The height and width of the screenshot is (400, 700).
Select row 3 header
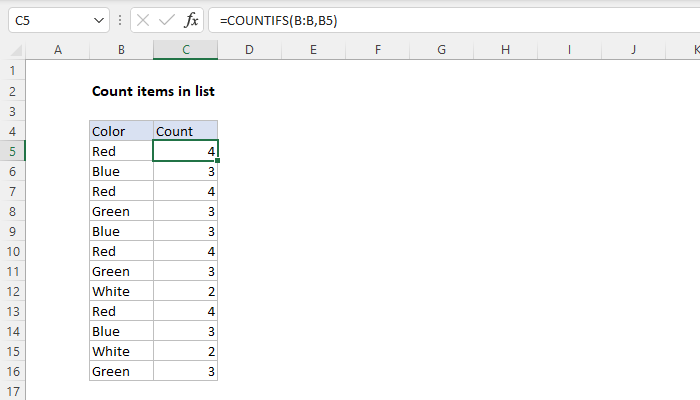[12, 111]
